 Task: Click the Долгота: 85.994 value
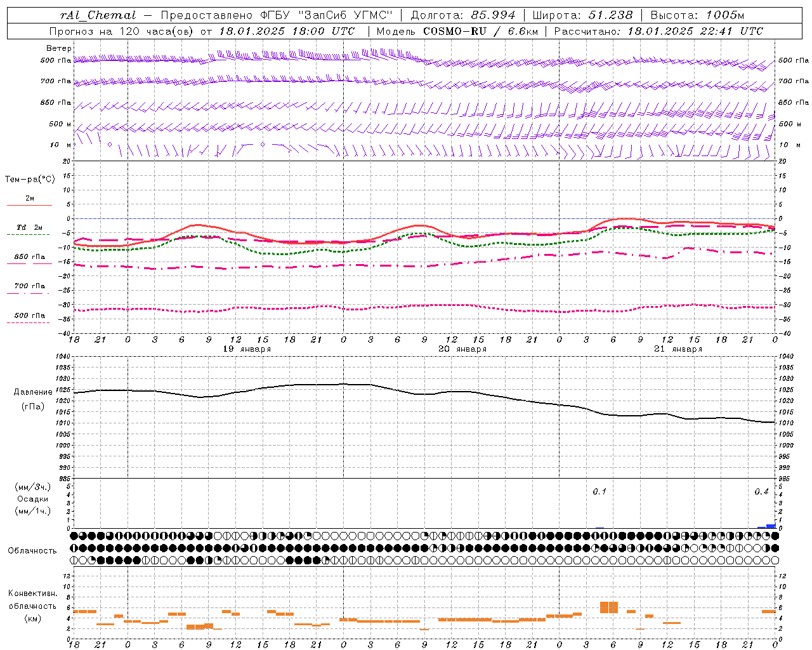coord(463,15)
